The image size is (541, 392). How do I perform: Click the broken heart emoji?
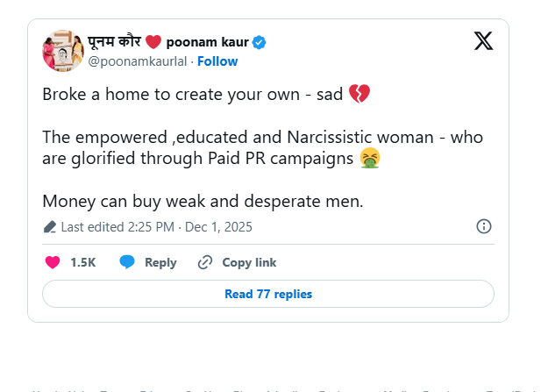point(359,93)
